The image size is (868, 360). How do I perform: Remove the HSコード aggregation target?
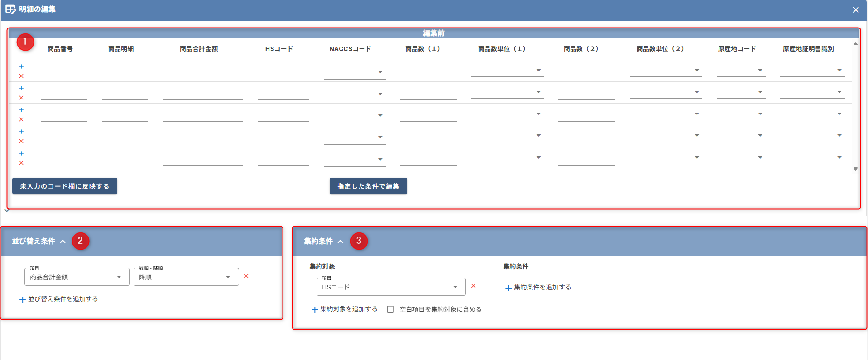473,286
